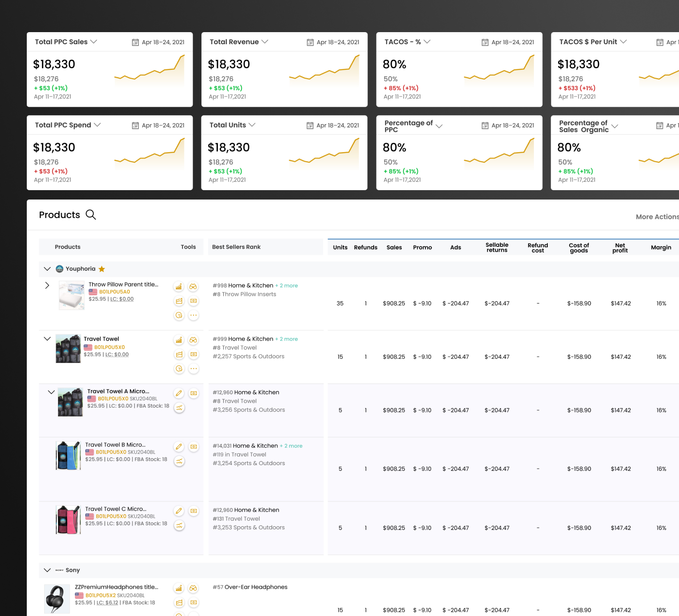This screenshot has width=679, height=616.
Task: Open three-dots more options for Throw Pillow
Action: coord(193,315)
